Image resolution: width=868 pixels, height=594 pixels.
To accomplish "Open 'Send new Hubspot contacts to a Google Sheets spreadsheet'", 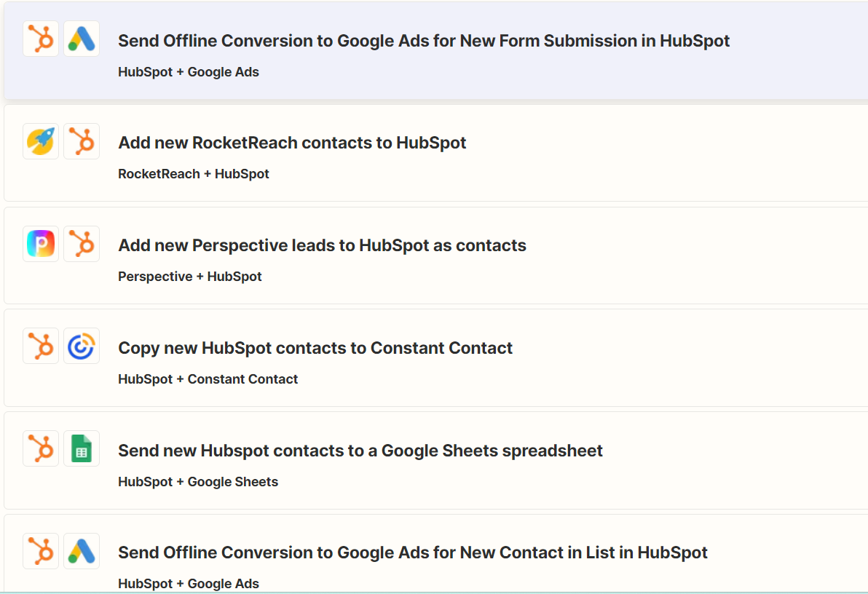I will [360, 451].
